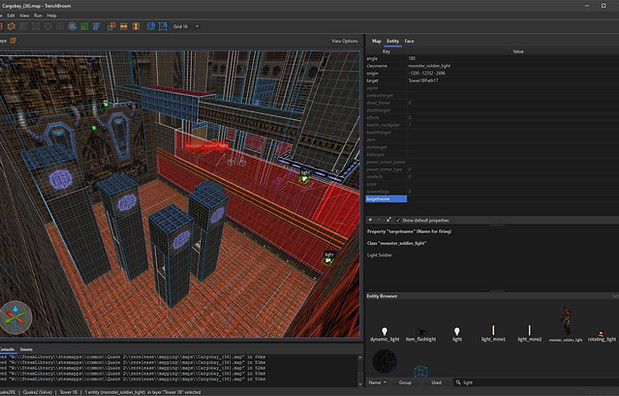Viewport: 619px width, 396px height.
Task: Toggle the Group button in Entity Browser
Action: click(x=405, y=382)
